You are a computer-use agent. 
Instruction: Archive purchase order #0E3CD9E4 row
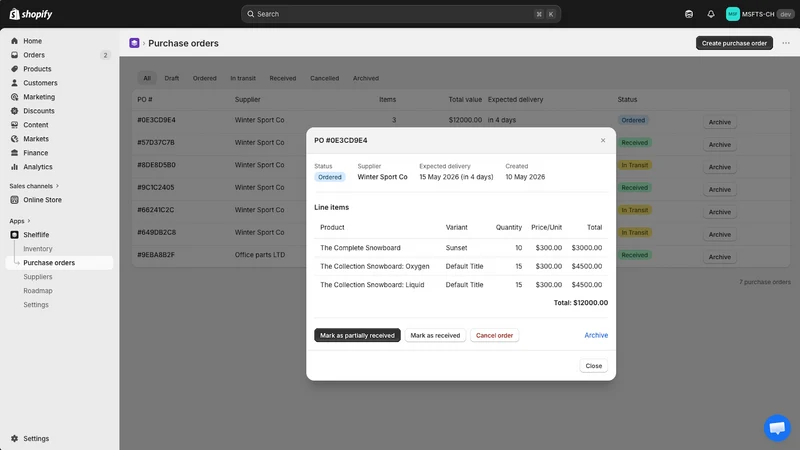pos(719,122)
